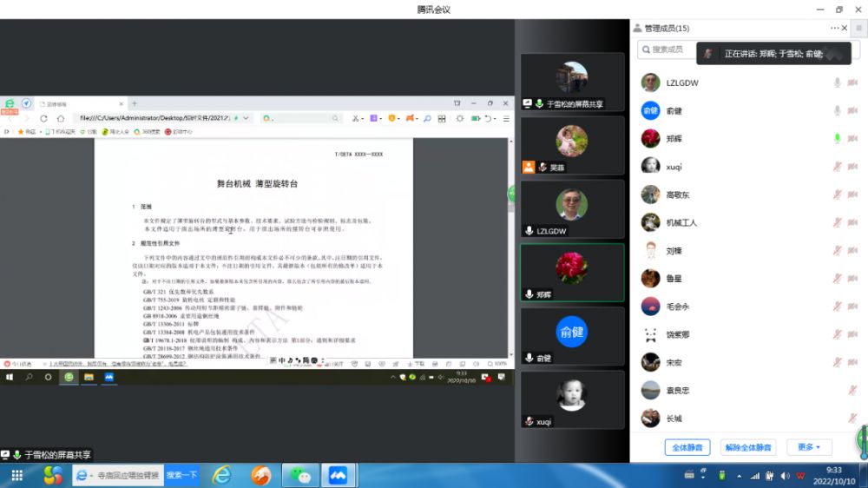Unmute 机械工人's microphone in member list
Viewport: 868px width, 488px height.
point(837,222)
